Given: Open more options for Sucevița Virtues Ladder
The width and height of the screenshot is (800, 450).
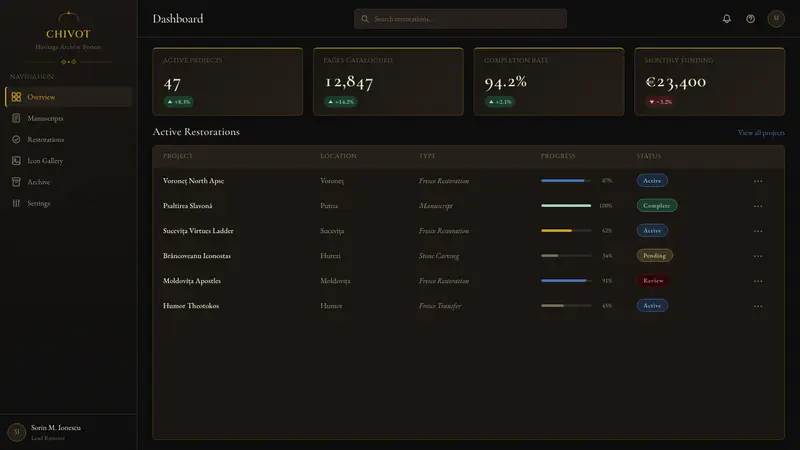Looking at the screenshot, I should tap(758, 231).
